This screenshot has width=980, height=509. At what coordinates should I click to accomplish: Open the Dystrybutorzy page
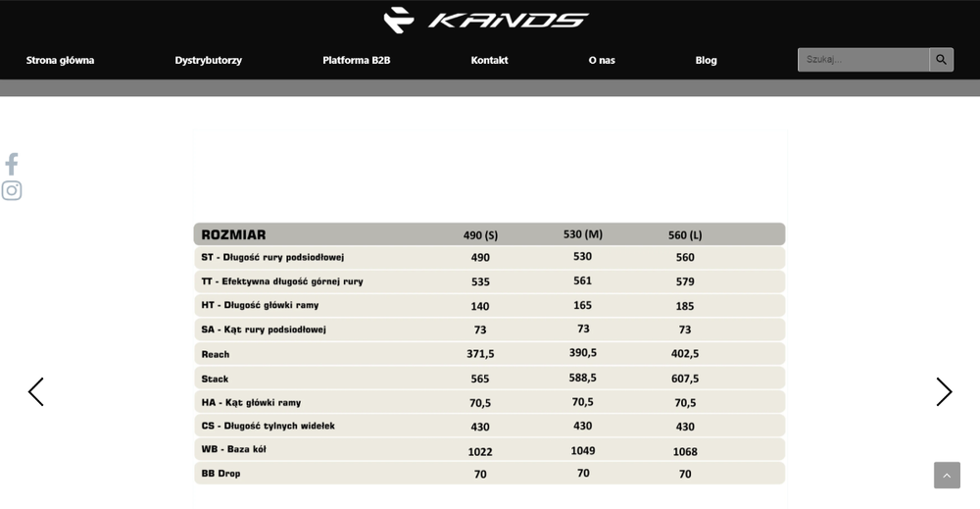click(208, 60)
